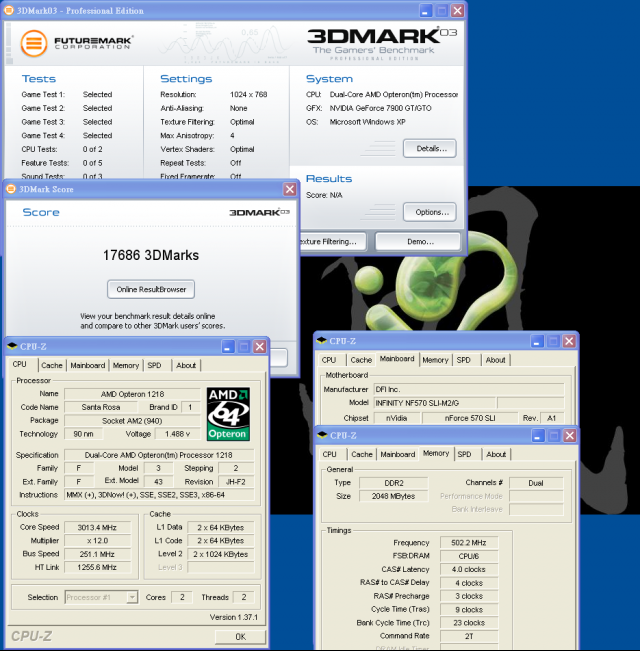Image resolution: width=640 pixels, height=651 pixels.
Task: Click 3DMark03 title bar app icon
Action: tap(9, 10)
